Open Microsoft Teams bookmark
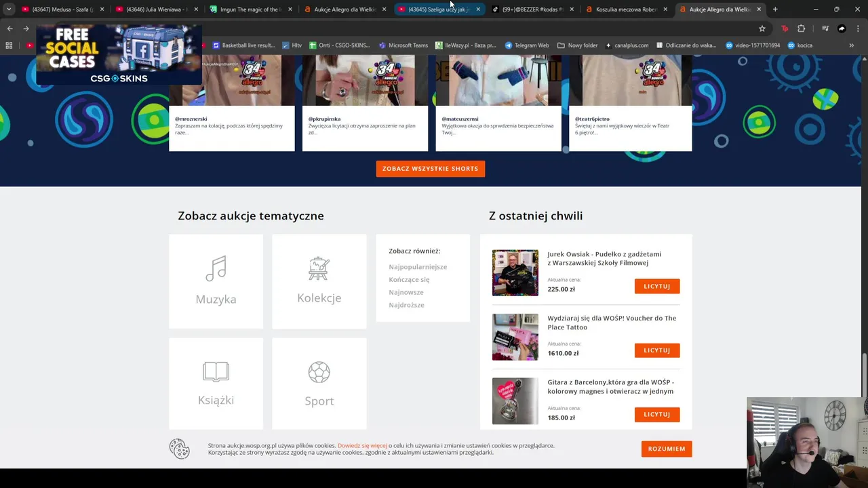 403,45
